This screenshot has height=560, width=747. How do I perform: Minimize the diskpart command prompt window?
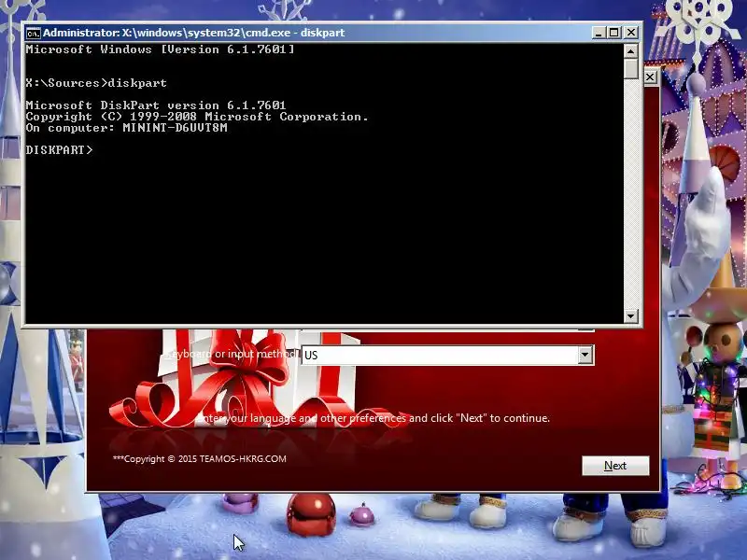click(599, 33)
